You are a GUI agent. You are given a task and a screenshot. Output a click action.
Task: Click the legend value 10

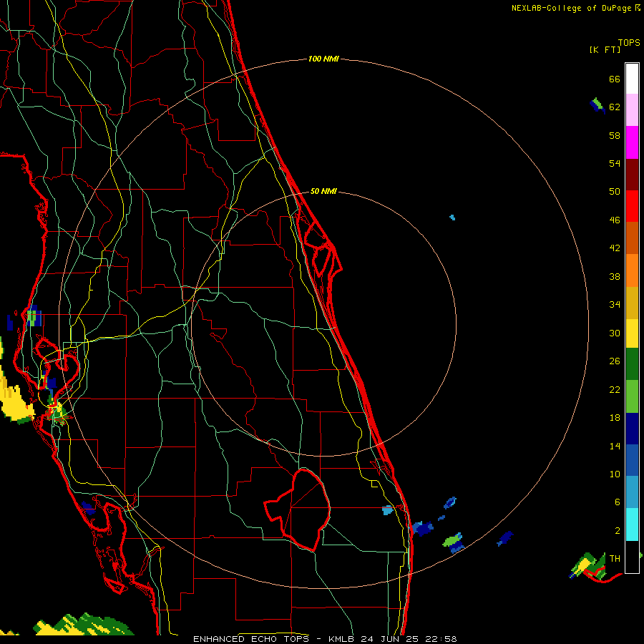tap(615, 474)
